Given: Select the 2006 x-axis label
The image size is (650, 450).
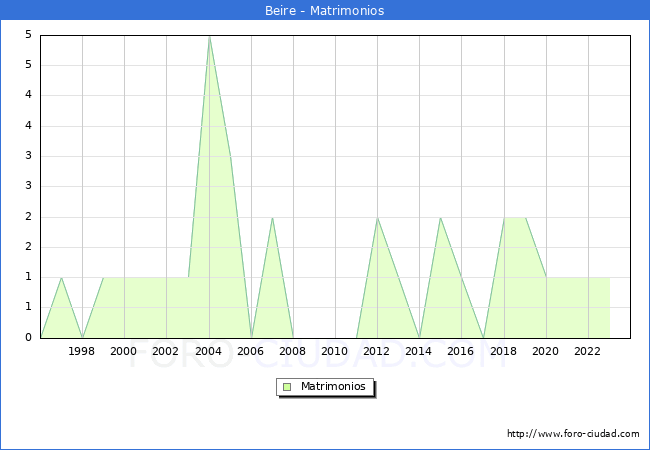Looking at the screenshot, I should click(250, 351).
